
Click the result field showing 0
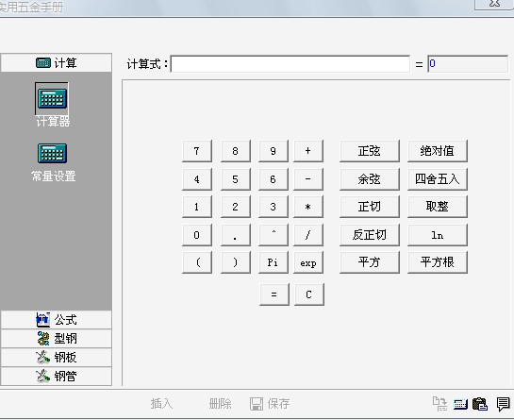point(468,63)
